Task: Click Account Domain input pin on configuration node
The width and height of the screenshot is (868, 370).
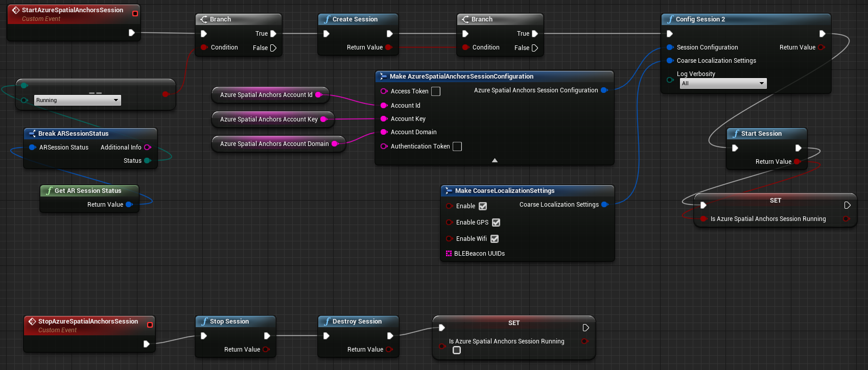Action: click(x=384, y=132)
